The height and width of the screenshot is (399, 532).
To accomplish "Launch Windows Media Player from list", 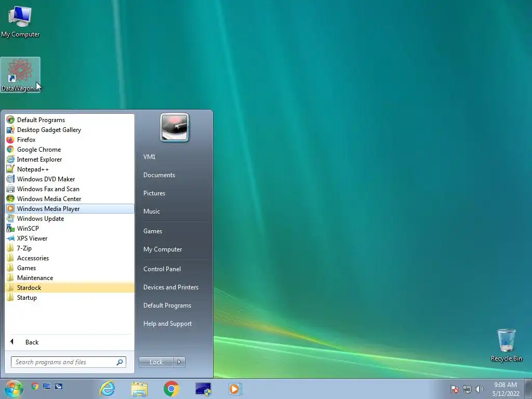I will [x=70, y=209].
